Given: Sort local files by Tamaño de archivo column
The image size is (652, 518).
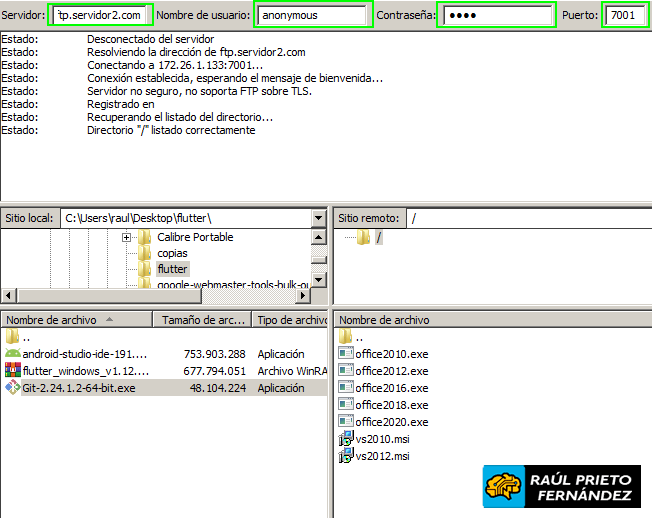Looking at the screenshot, I should (x=200, y=320).
